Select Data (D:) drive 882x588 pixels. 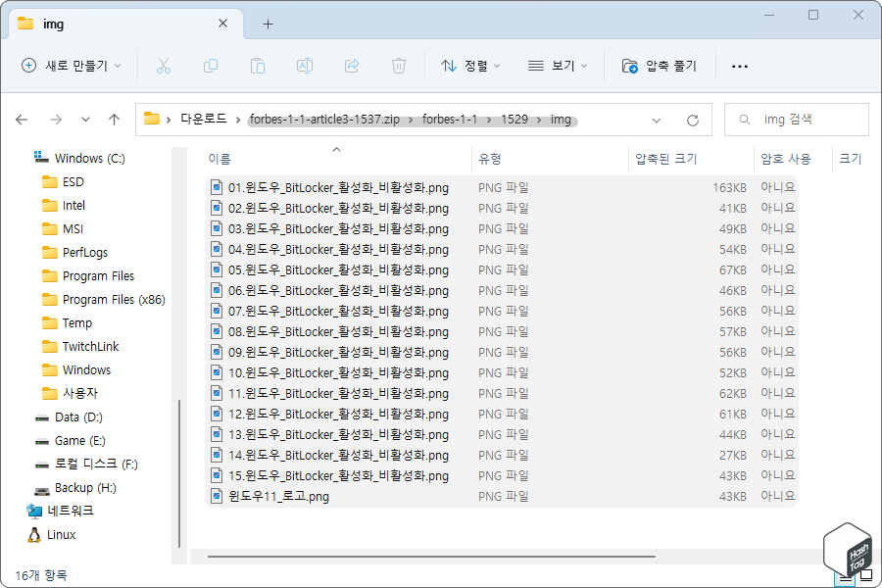click(68, 416)
